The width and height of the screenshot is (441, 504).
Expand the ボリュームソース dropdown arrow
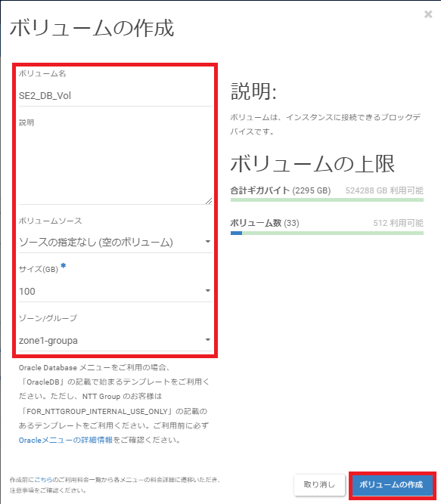coord(208,241)
